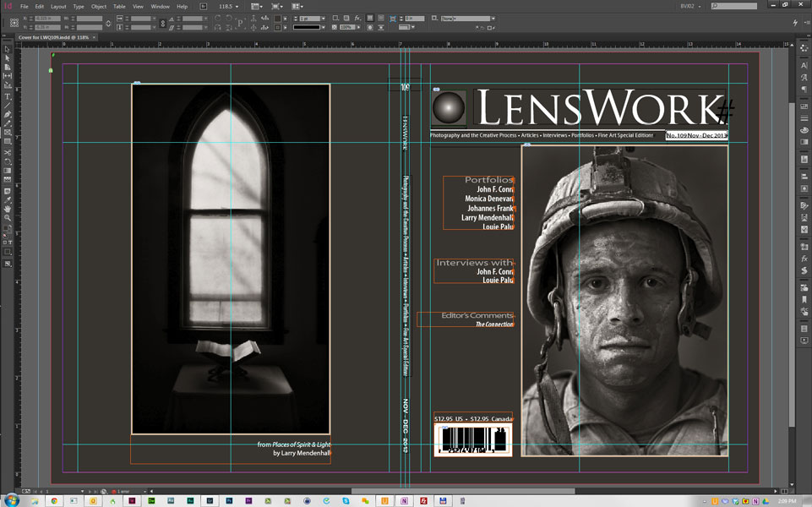Viewport: 812px width, 507px height.
Task: Open Chrome from the taskbar
Action: point(54,501)
